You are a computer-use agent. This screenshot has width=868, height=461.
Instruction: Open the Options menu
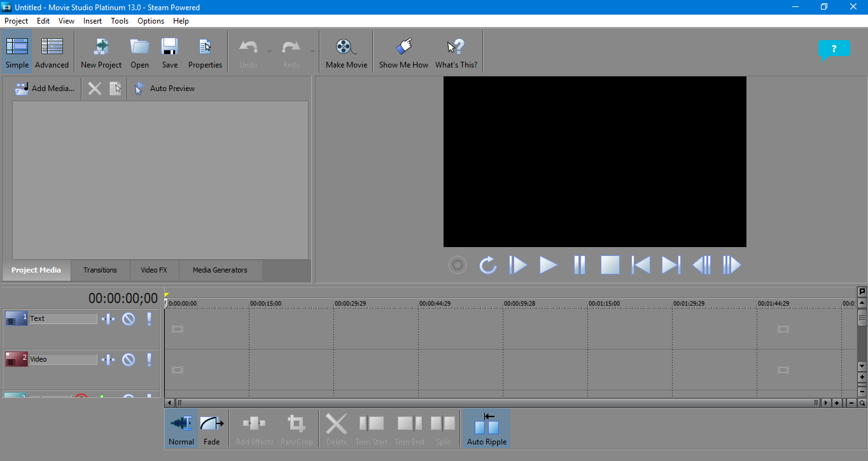pos(151,21)
